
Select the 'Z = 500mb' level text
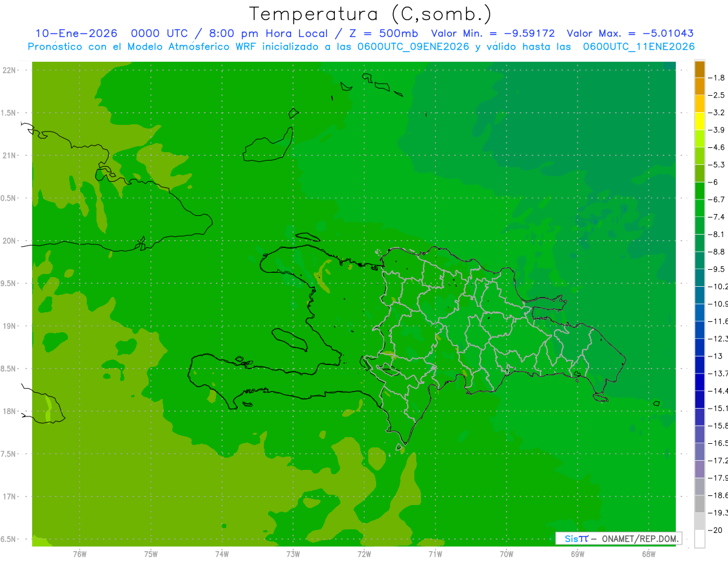(383, 33)
